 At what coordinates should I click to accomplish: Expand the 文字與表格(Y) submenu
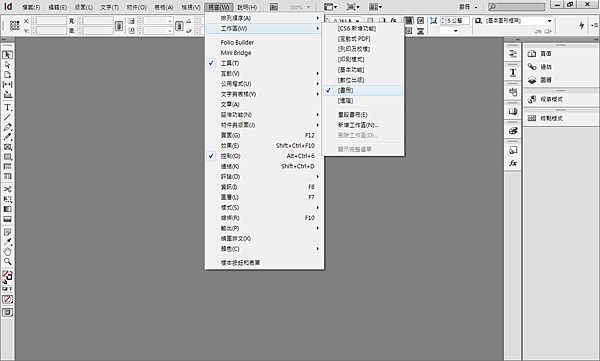[x=264, y=94]
